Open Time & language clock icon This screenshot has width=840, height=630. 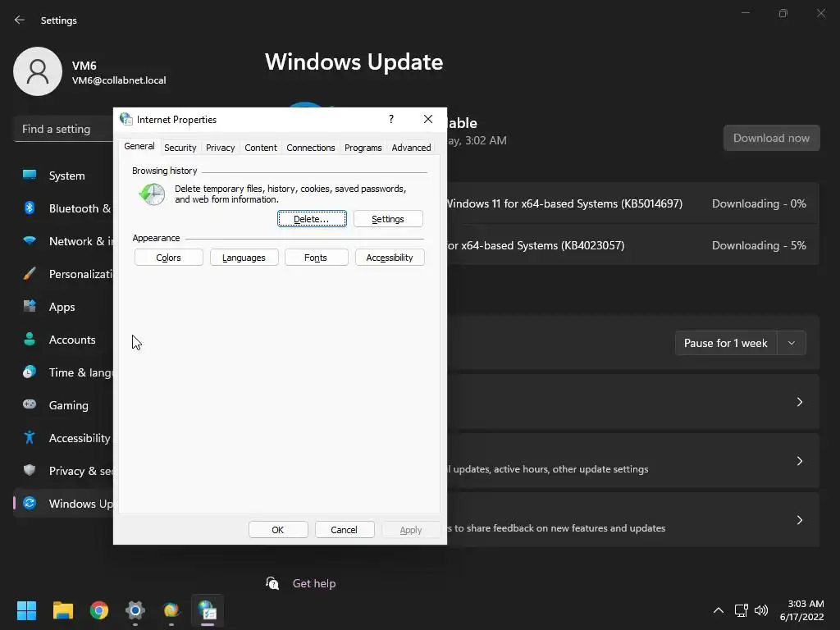coord(30,372)
